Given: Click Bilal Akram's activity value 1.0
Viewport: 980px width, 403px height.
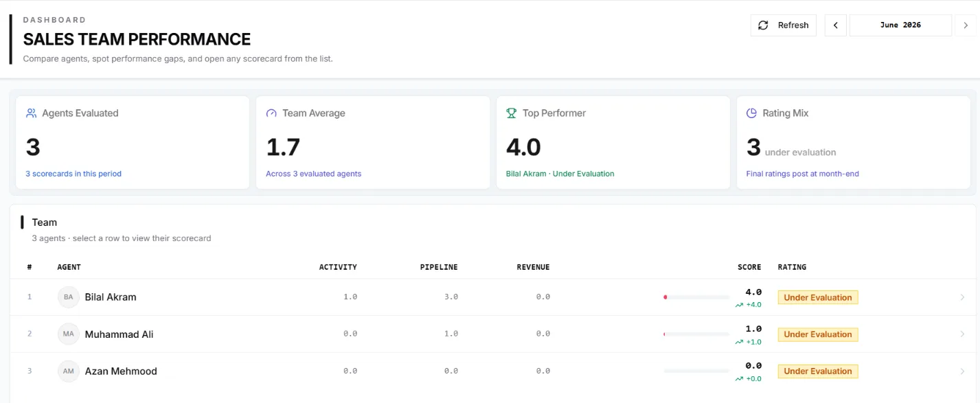Looking at the screenshot, I should [350, 297].
